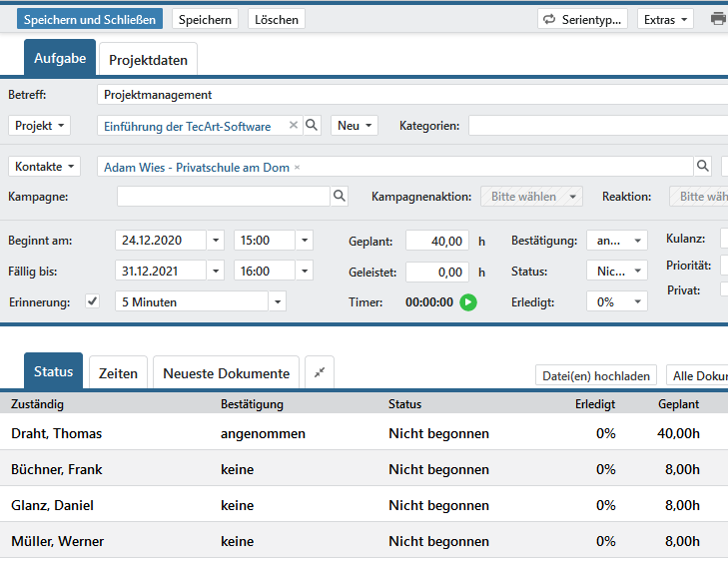This screenshot has height=567, width=728.
Task: Click the Alle Dokumente button
Action: (697, 375)
